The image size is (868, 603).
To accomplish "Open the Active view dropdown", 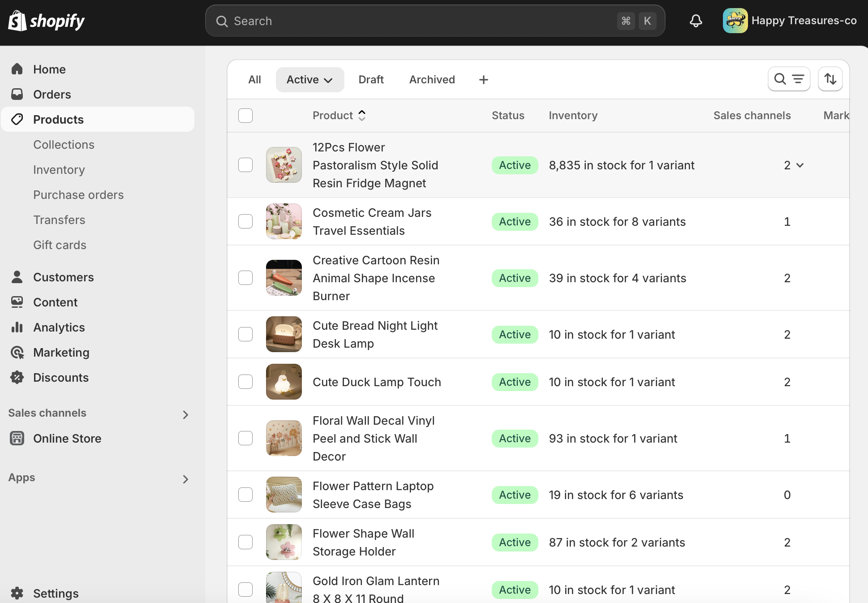I will coord(309,80).
